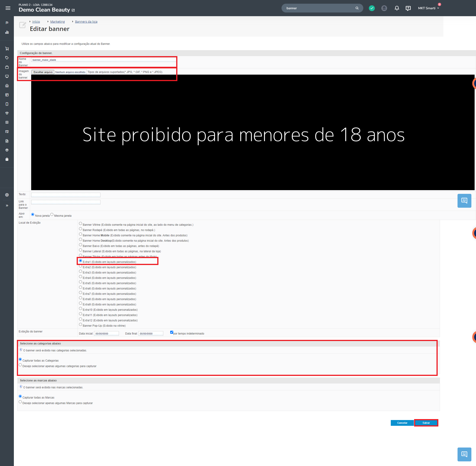Click the Salvar button
The height and width of the screenshot is (466, 476).
coord(426,423)
